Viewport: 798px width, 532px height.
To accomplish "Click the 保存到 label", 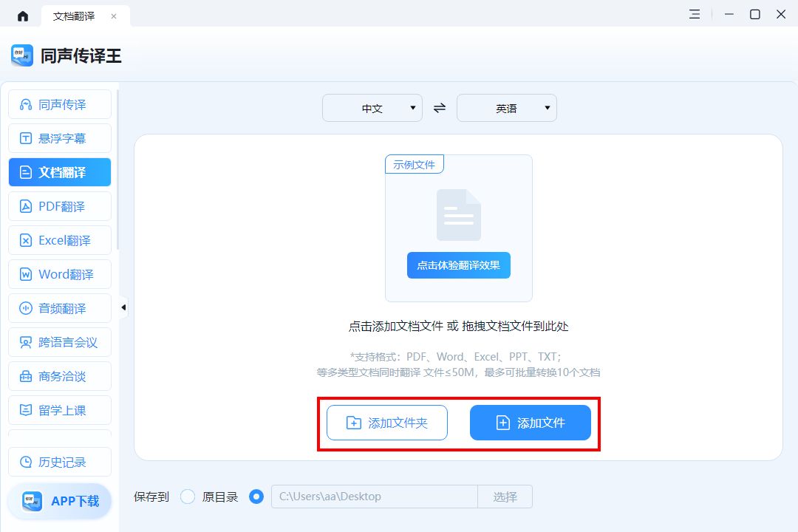I will [x=151, y=497].
